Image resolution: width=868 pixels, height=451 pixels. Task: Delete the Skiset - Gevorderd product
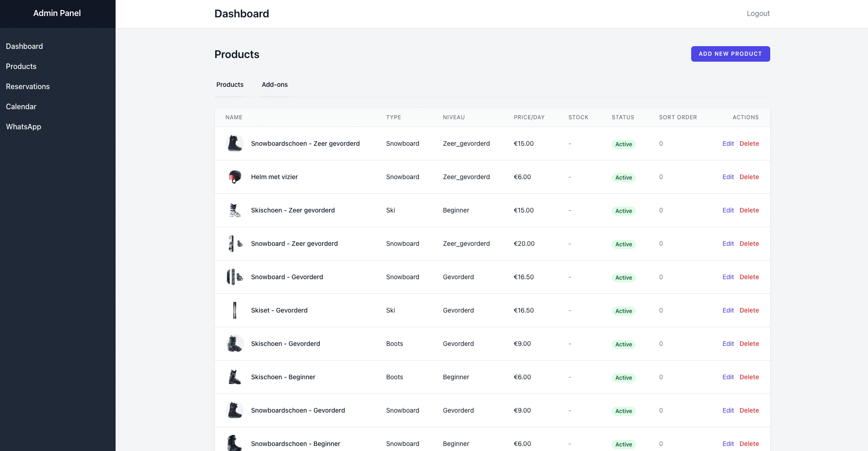coord(749,310)
